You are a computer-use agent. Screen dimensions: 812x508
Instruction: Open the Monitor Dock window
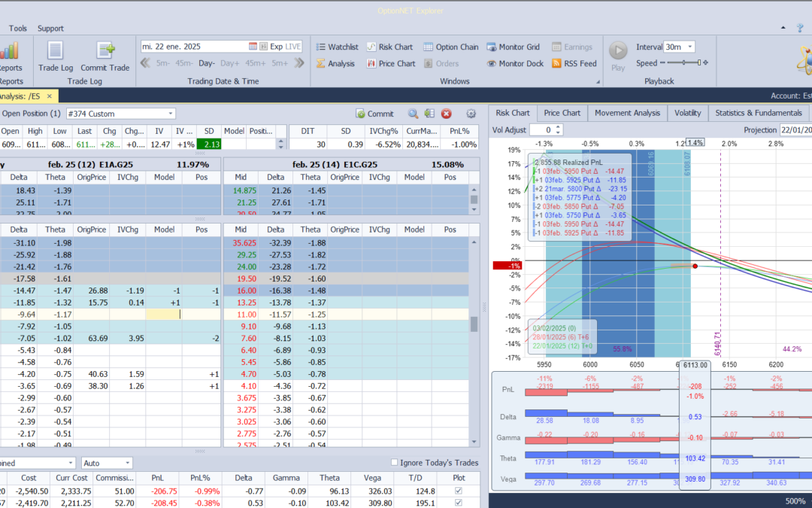click(515, 63)
